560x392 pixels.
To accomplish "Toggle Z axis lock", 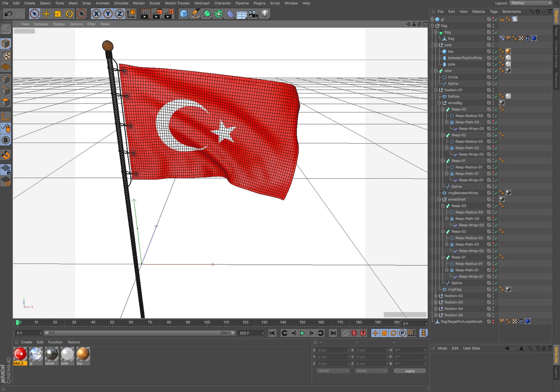I will coord(119,14).
